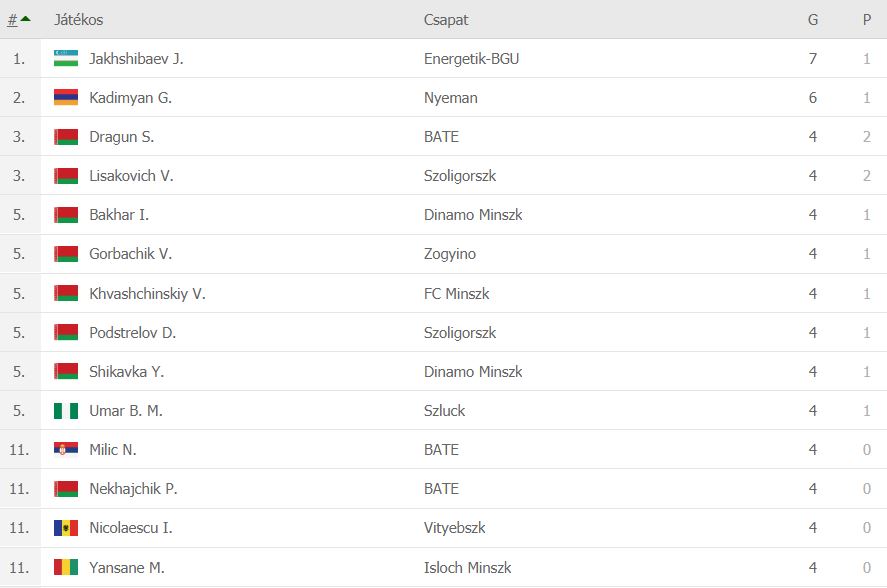Open player Jakhshibaev J. profile
This screenshot has width=887, height=588.
136,59
